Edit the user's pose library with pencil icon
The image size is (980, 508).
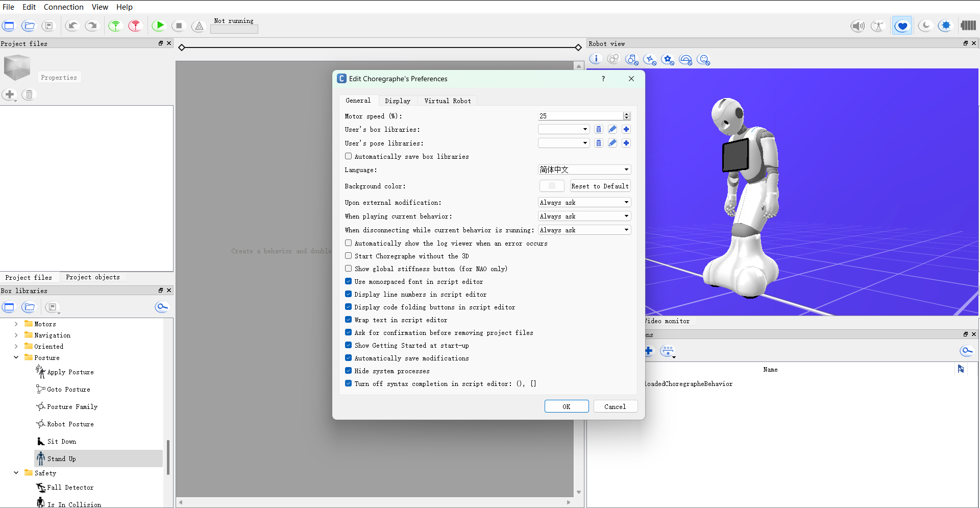(612, 143)
